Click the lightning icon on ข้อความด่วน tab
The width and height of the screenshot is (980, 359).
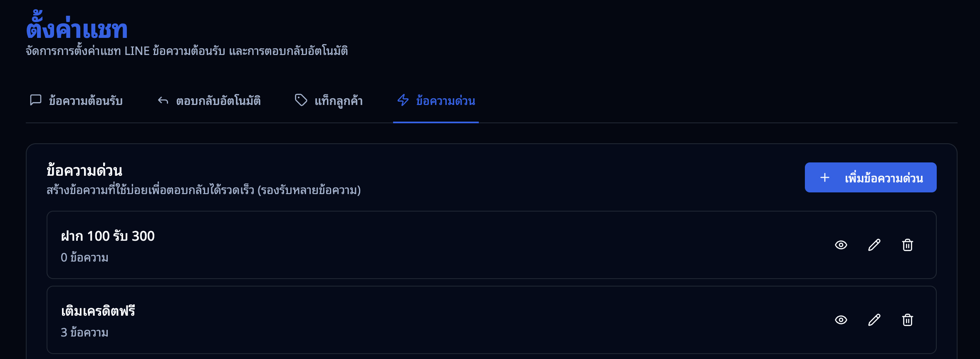pos(402,100)
